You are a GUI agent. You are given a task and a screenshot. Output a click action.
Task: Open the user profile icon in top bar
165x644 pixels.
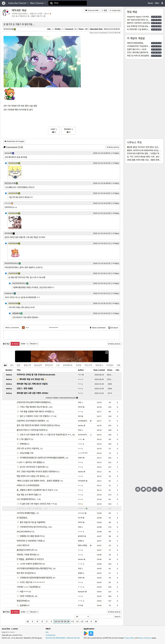point(162,3)
